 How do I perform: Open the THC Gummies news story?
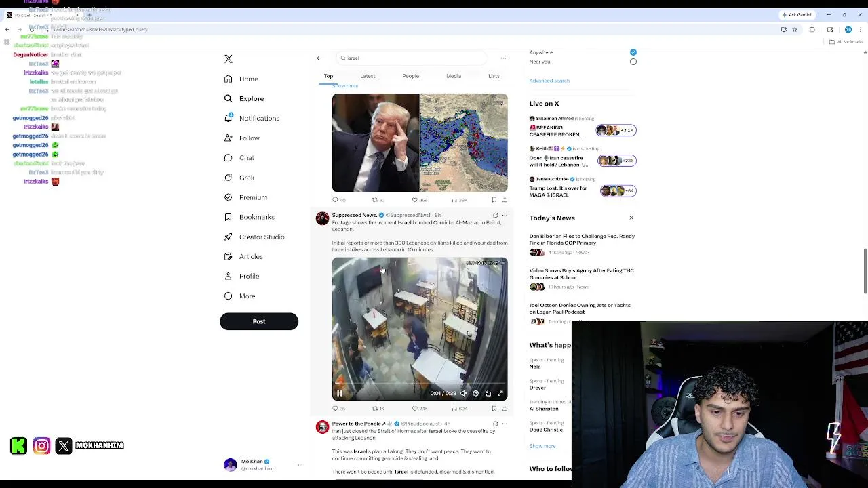click(582, 274)
